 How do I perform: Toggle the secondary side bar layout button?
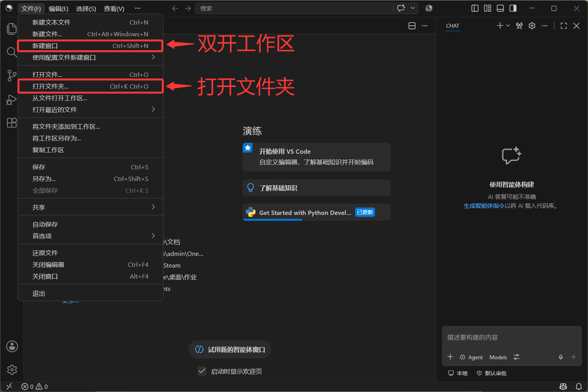pos(513,8)
